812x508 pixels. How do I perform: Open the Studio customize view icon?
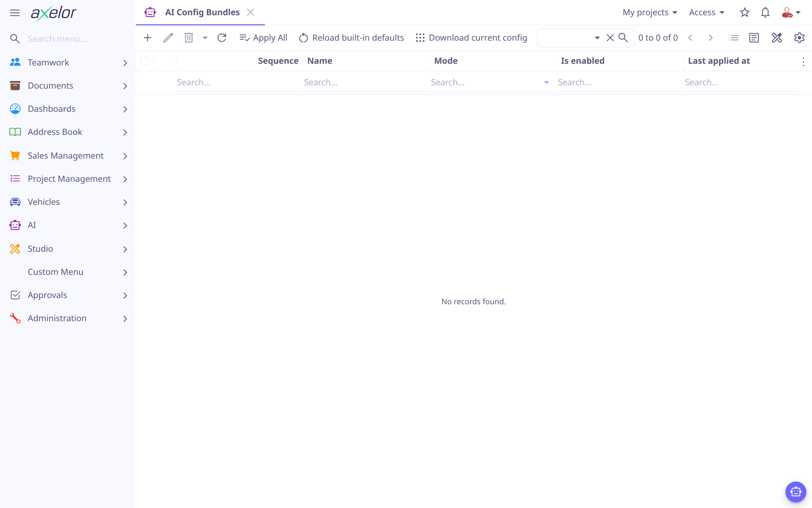click(x=777, y=38)
